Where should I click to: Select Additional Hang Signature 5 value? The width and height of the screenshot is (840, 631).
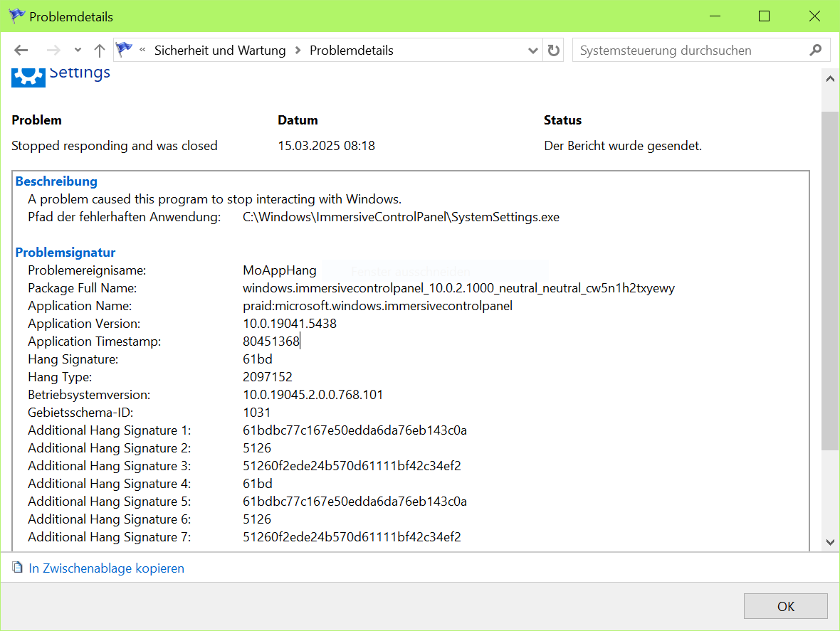coord(355,502)
